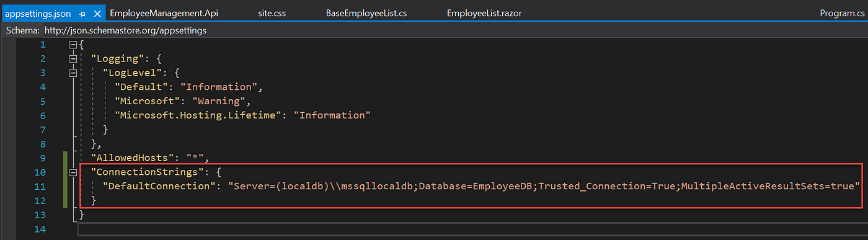Click the "AllowedHosts" key
868x240 pixels.
[133, 158]
